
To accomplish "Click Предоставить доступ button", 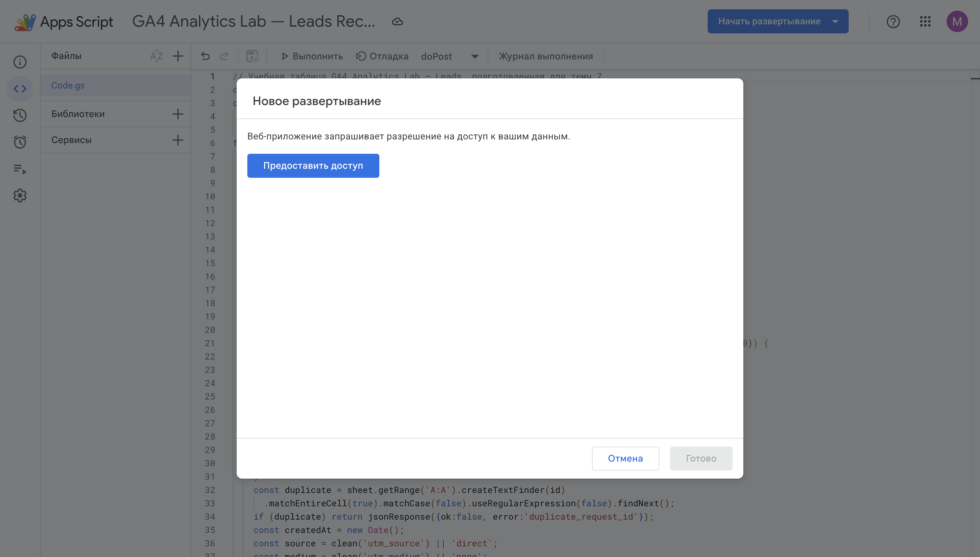I will click(313, 166).
